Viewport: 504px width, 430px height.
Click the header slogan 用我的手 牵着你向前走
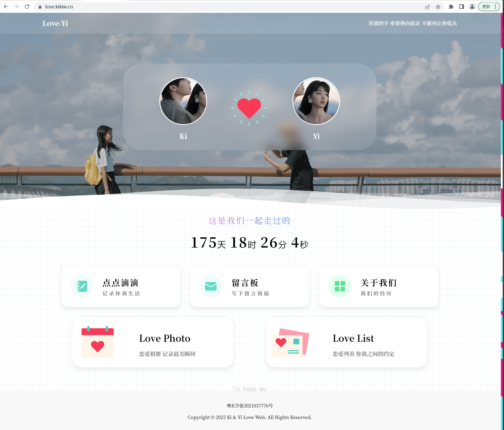[x=413, y=23]
